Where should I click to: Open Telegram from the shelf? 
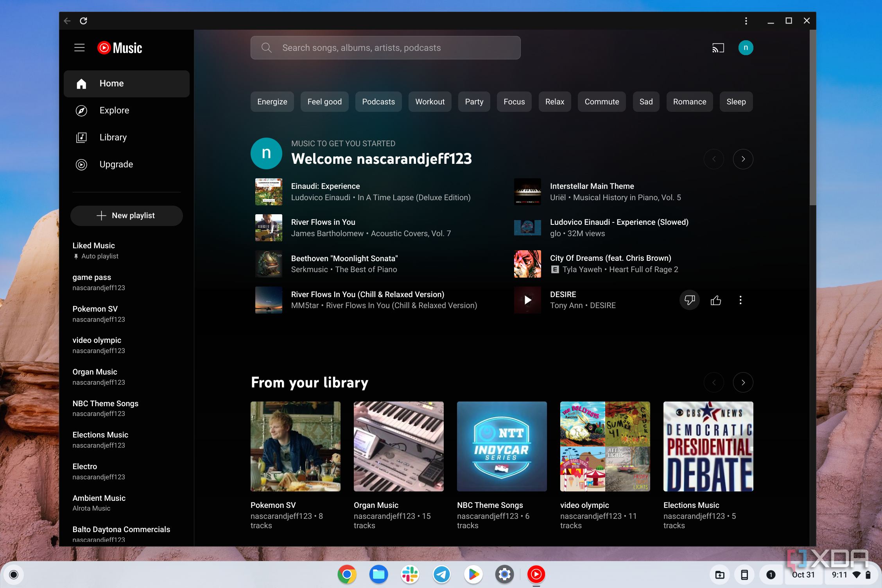tap(442, 574)
